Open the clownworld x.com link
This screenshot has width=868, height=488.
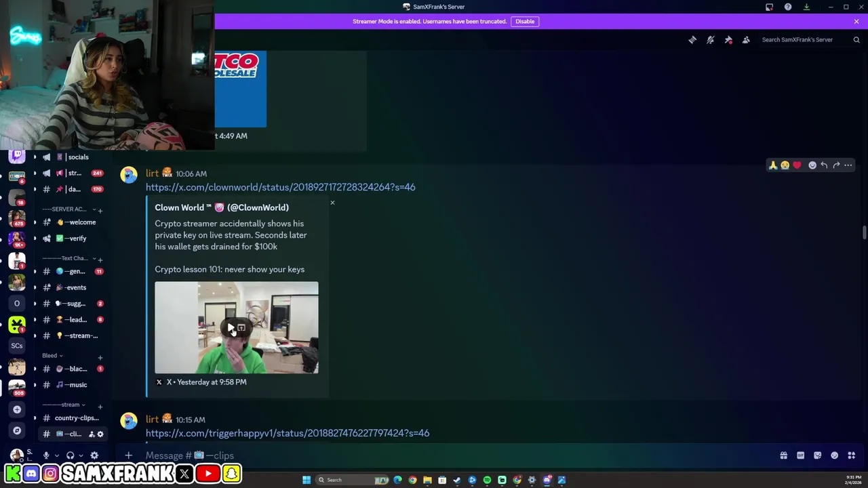click(281, 187)
